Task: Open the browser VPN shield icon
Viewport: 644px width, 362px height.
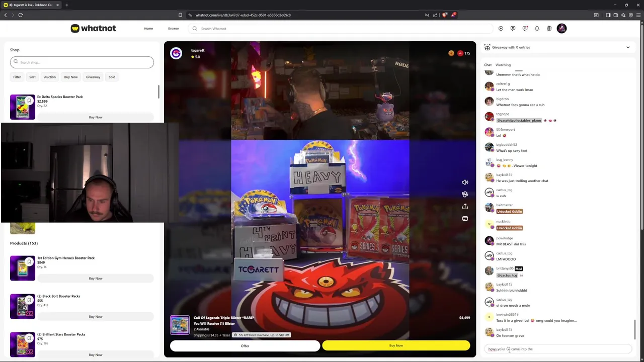Action: click(631, 15)
